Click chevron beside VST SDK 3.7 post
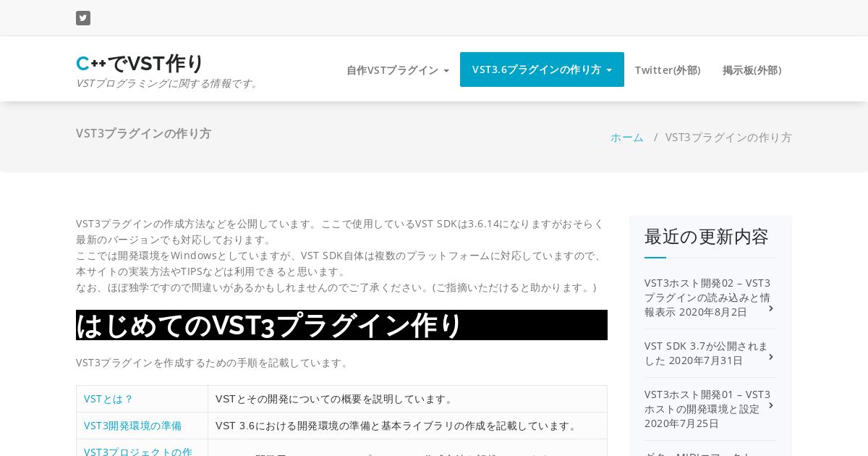Viewport: 868px width, 456px height. [x=771, y=357]
